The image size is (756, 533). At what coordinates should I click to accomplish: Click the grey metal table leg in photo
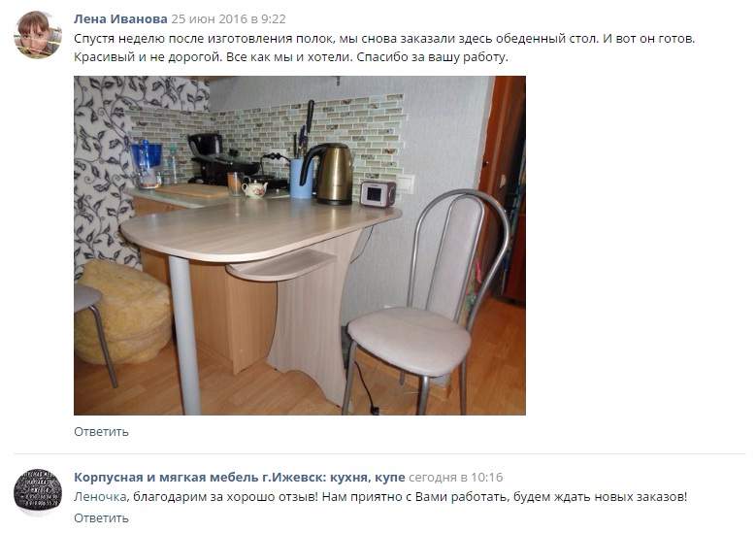[184, 335]
